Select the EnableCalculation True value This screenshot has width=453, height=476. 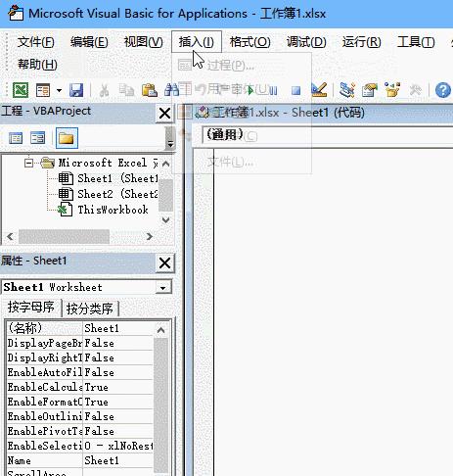coord(117,387)
